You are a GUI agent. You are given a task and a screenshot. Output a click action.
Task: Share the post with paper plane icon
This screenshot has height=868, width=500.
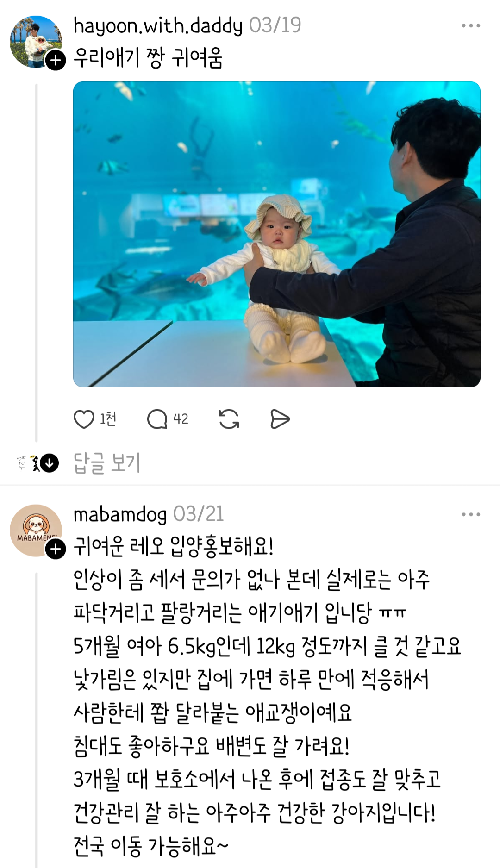(x=280, y=419)
